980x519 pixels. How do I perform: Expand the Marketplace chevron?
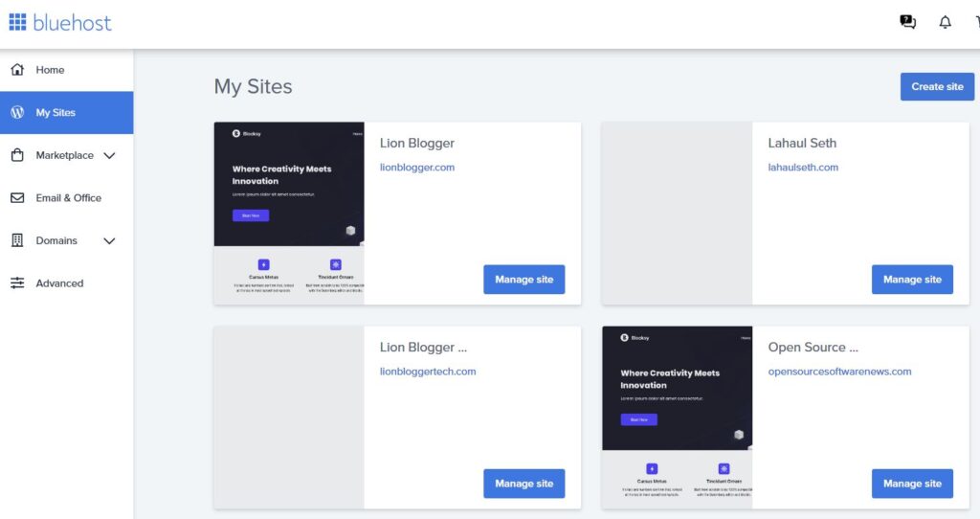pyautogui.click(x=109, y=155)
